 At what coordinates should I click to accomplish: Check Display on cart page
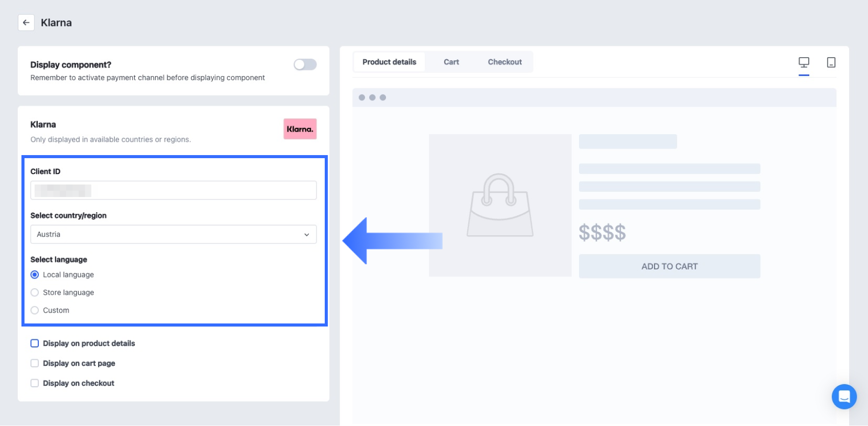[x=35, y=363]
